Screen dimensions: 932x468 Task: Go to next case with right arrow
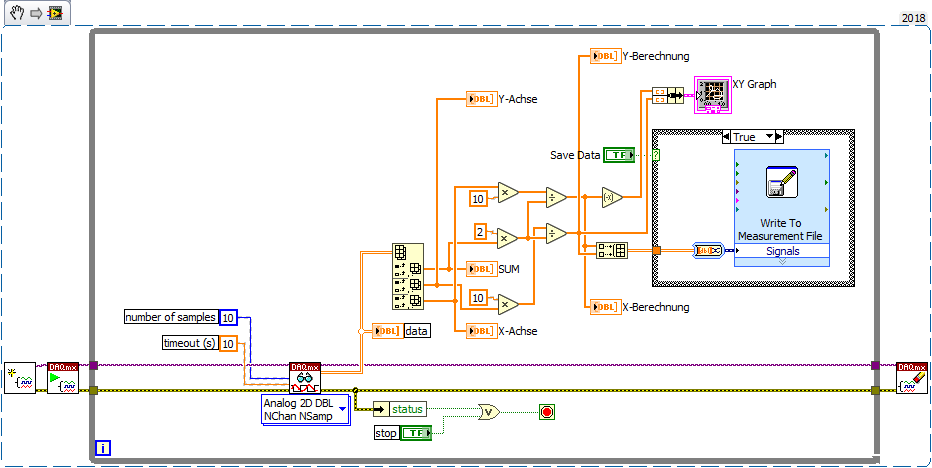click(x=779, y=137)
